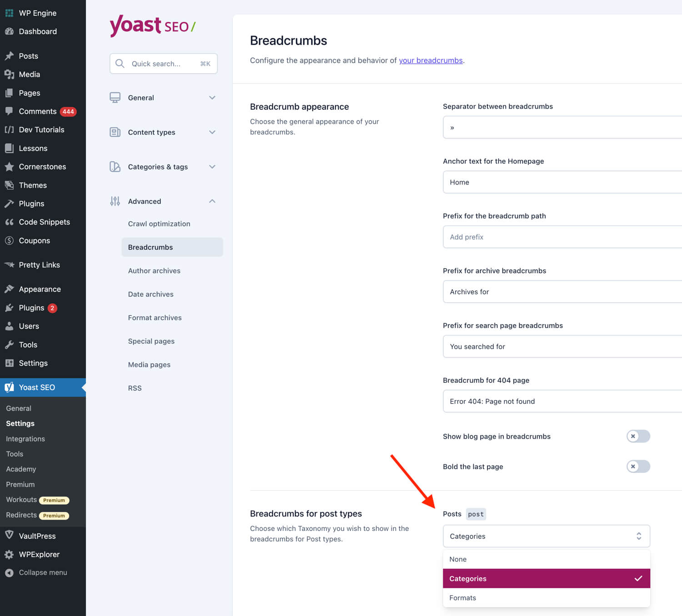Enable Show blog page in breadcrumbs
682x616 pixels.
(638, 436)
